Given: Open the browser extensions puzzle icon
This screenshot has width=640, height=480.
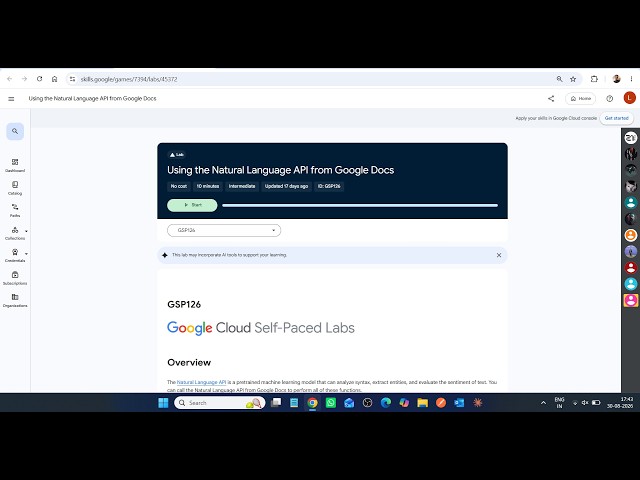Looking at the screenshot, I should pyautogui.click(x=594, y=79).
